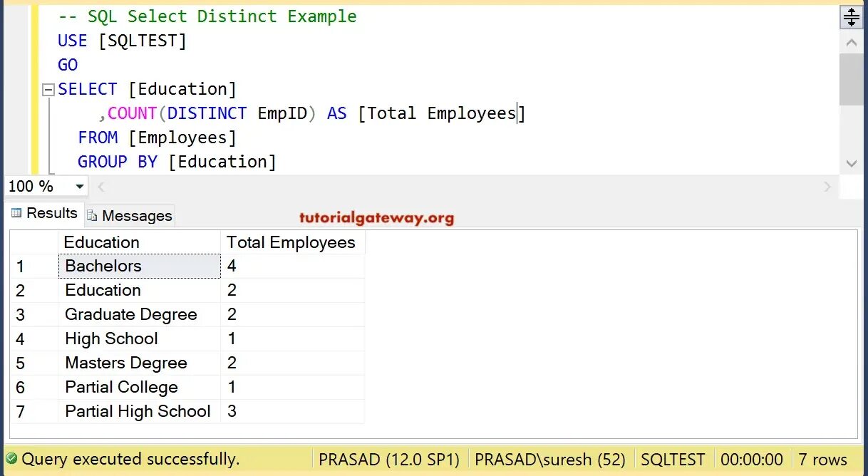Place cursor on GO line

coord(68,66)
